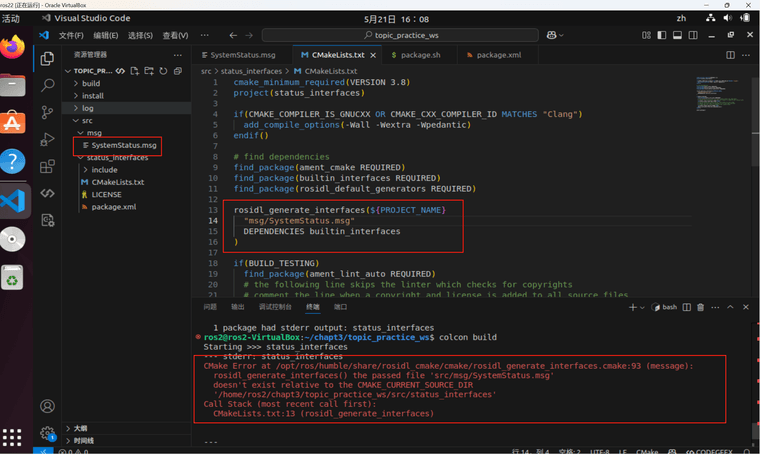
Task: Kill the terminal with trash icon
Action: [700, 307]
